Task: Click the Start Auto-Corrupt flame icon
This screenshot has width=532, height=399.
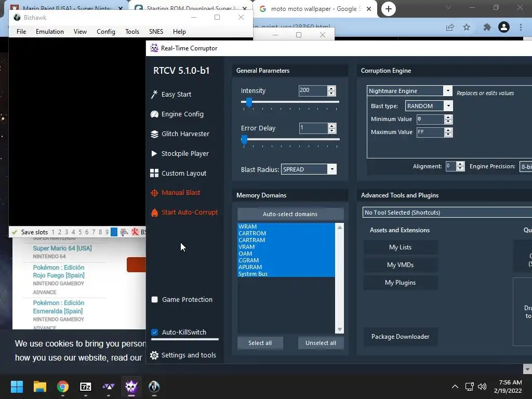Action: pyautogui.click(x=154, y=212)
